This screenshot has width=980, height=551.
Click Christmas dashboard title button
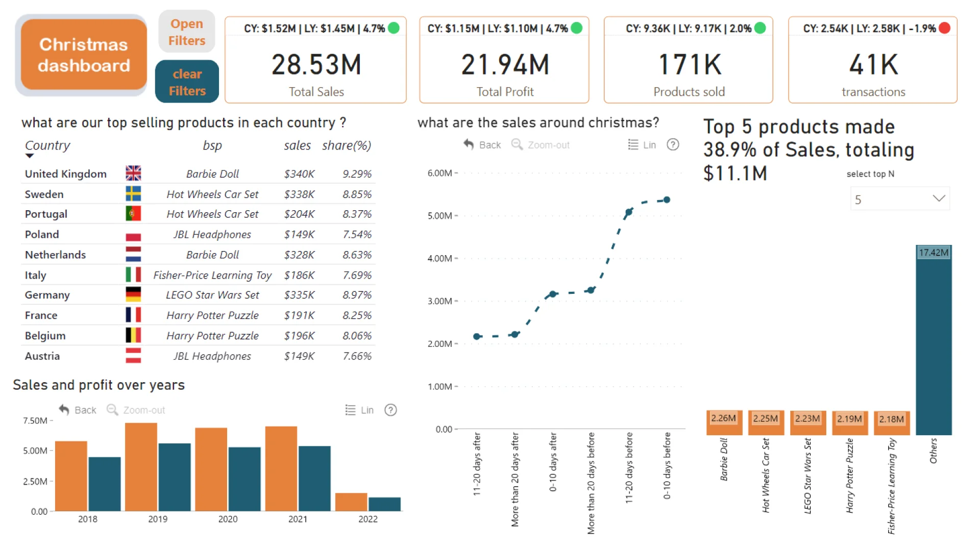coord(83,55)
